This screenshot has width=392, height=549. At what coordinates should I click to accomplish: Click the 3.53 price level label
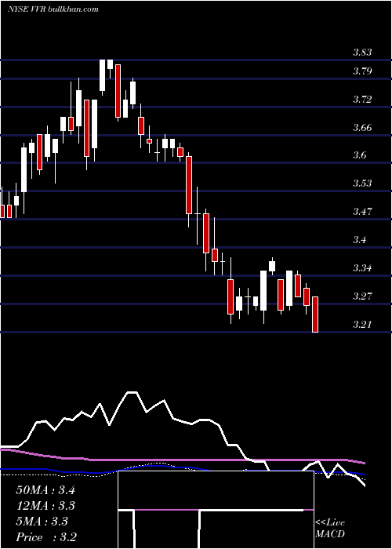click(x=362, y=184)
